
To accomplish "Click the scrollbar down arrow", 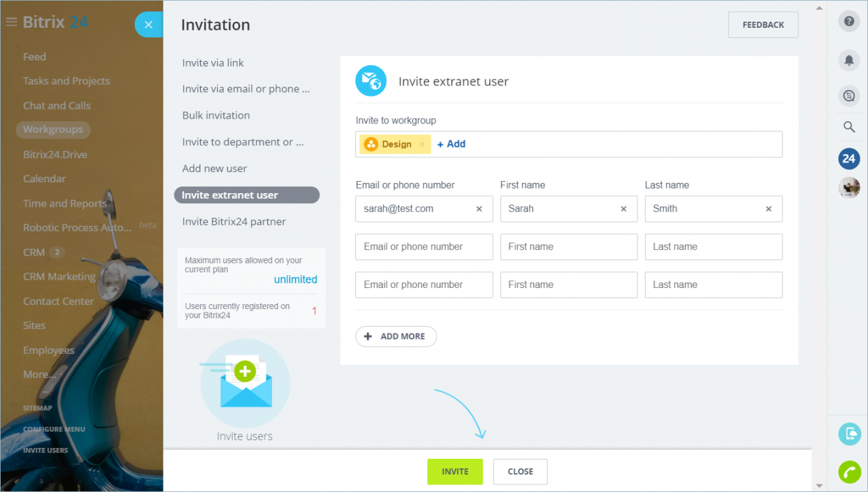I will point(819,485).
